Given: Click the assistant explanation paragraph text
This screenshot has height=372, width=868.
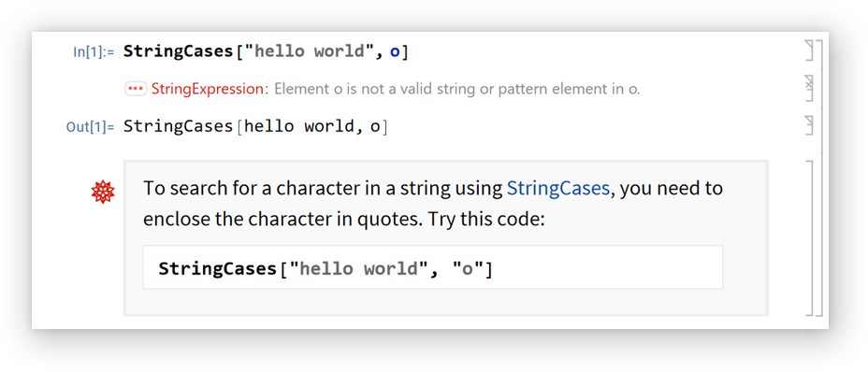Looking at the screenshot, I should 433,204.
